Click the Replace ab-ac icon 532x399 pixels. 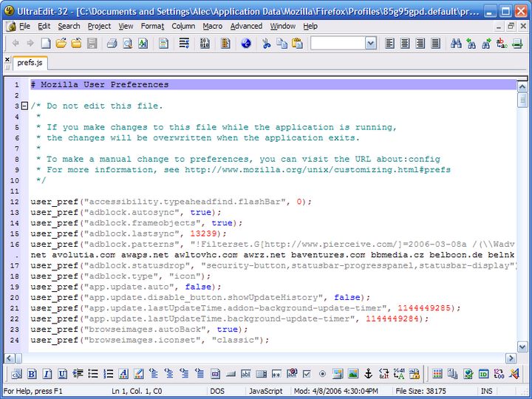tap(502, 44)
